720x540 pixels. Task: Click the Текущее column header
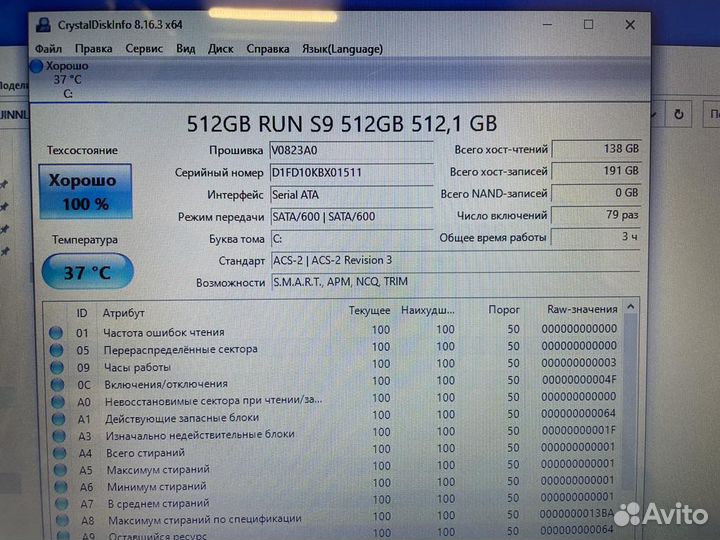(369, 311)
